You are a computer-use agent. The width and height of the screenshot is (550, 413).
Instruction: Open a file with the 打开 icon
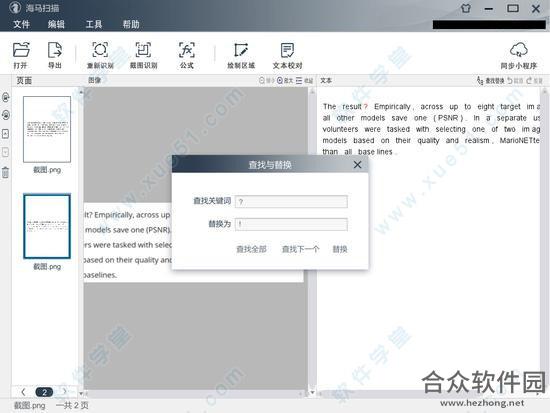(21, 55)
